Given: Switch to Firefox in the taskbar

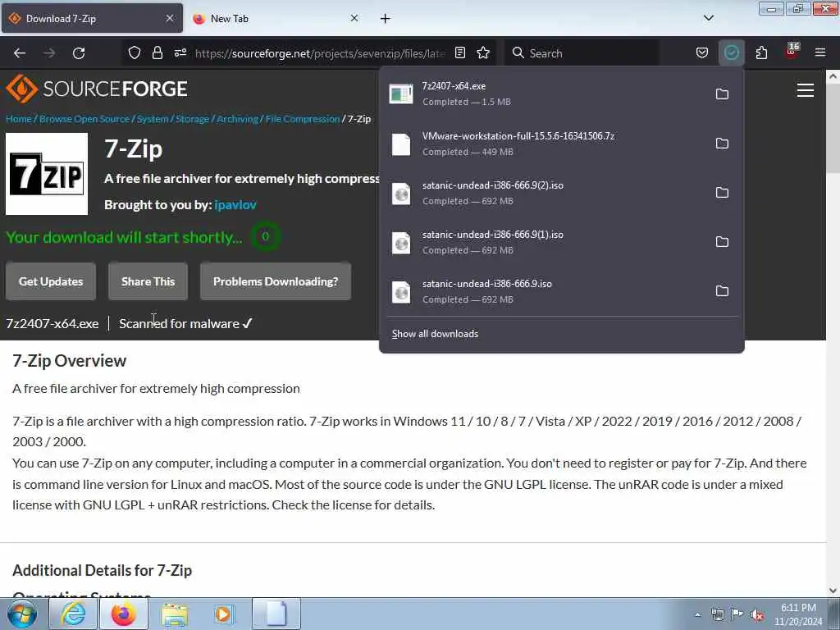Looking at the screenshot, I should (x=123, y=614).
